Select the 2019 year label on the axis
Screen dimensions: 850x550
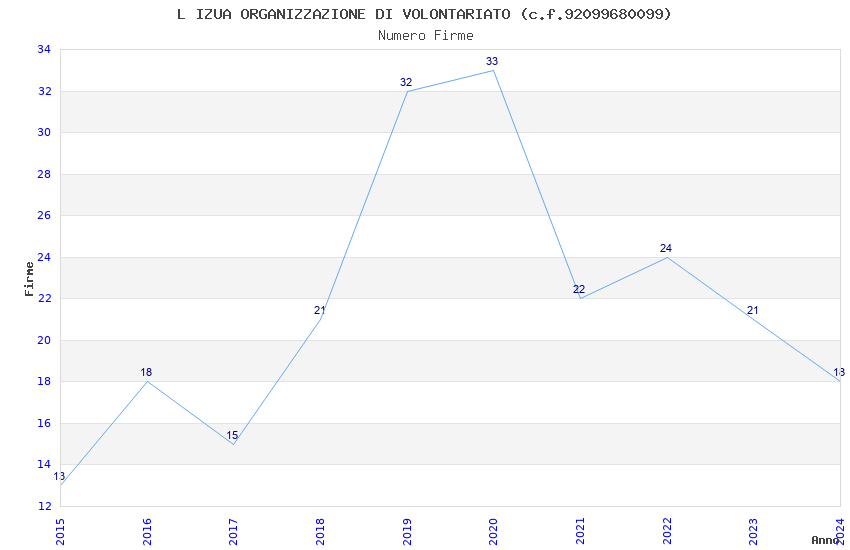click(407, 532)
